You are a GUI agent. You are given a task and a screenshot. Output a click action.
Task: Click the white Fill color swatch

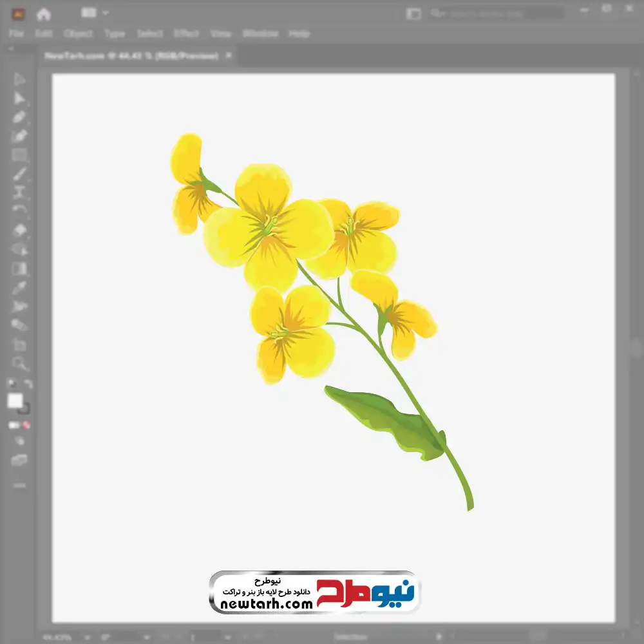tap(15, 401)
